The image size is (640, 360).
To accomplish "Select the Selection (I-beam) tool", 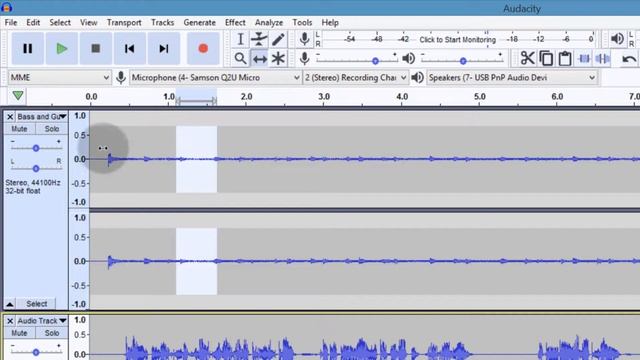I will pos(240,39).
